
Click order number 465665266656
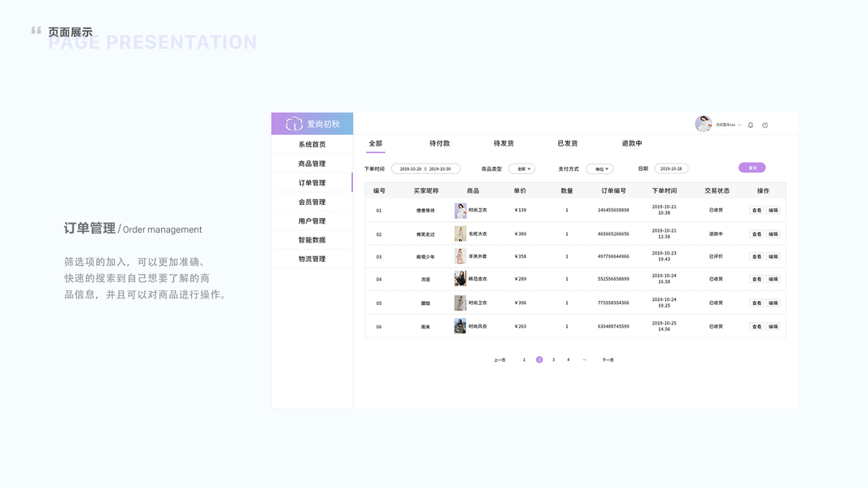pyautogui.click(x=613, y=234)
